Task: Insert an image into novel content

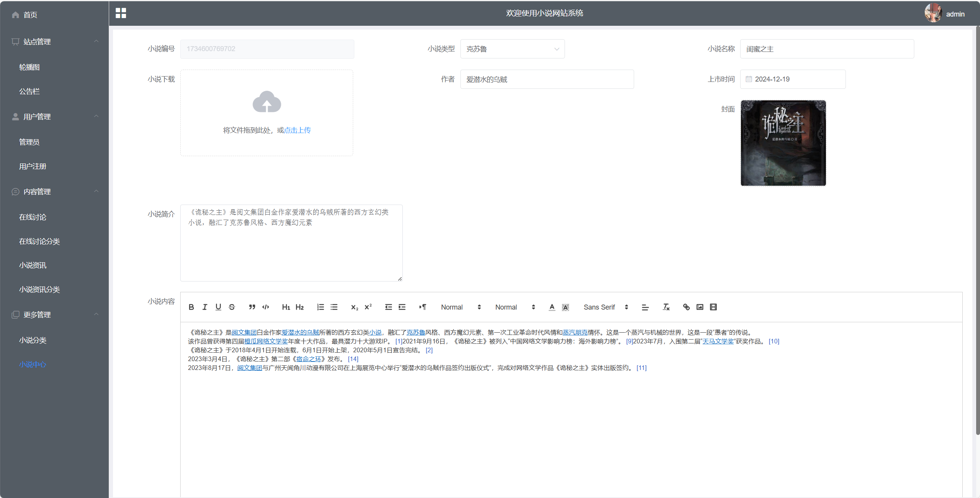Action: (x=699, y=307)
